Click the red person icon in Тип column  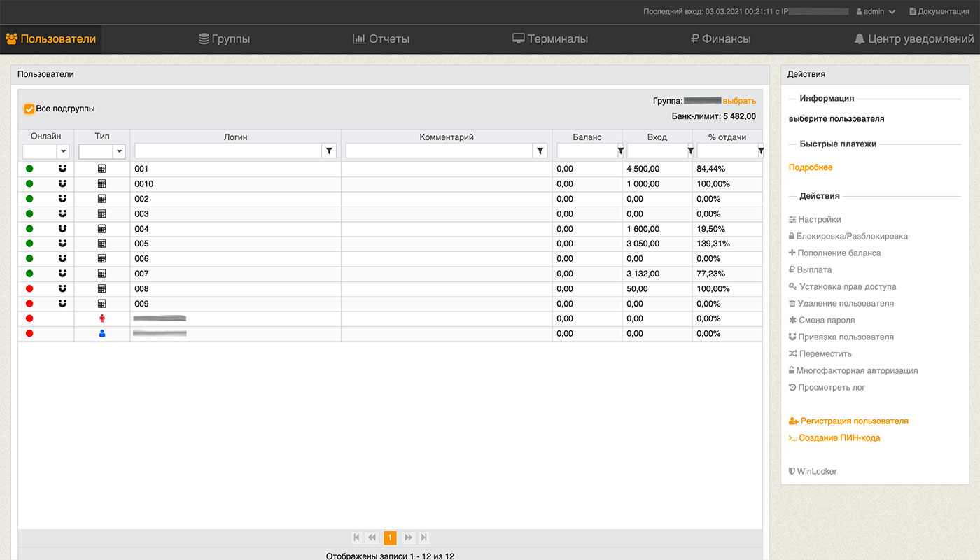coord(101,318)
